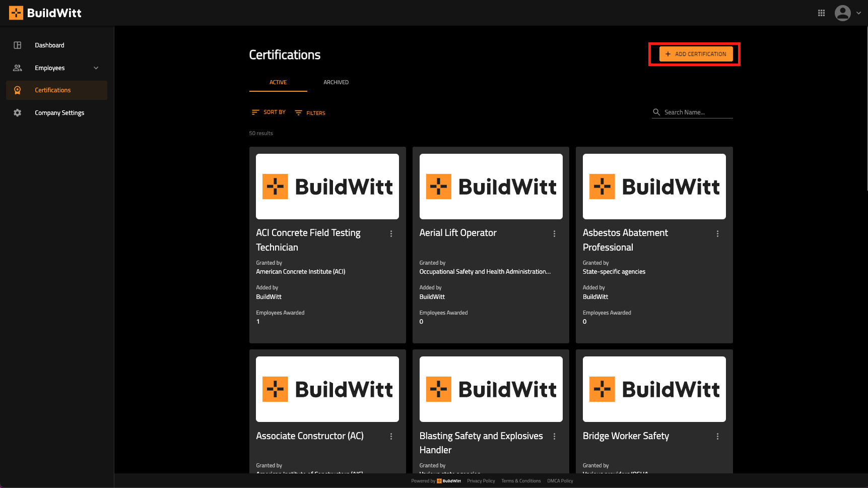Image resolution: width=868 pixels, height=488 pixels.
Task: Open Associate Constructor card thumbnail
Action: click(x=327, y=389)
